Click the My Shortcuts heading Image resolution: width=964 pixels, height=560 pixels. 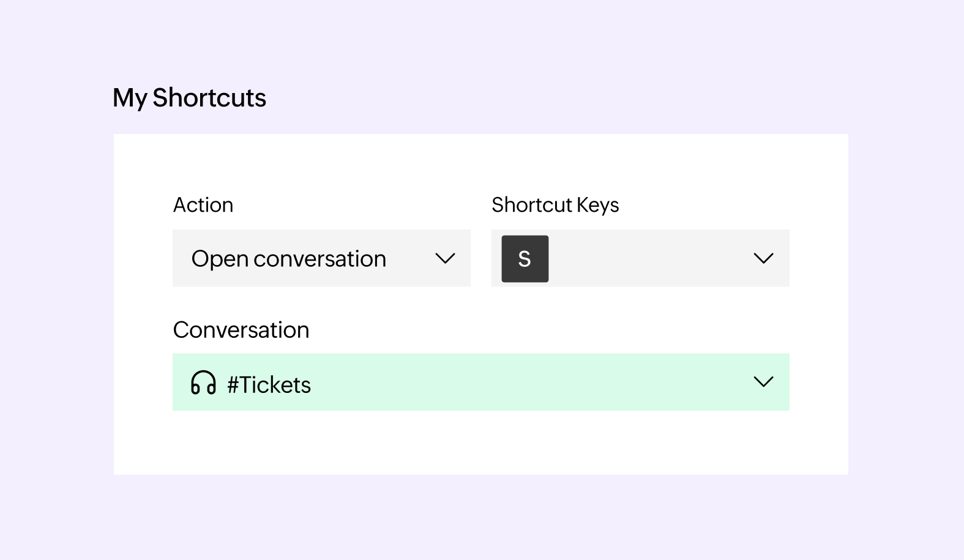tap(189, 97)
